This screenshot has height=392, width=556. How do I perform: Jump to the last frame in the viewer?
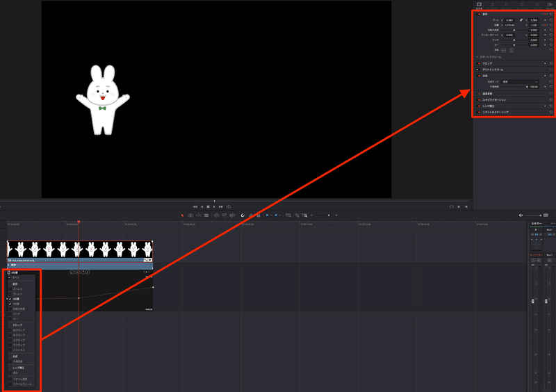point(221,206)
